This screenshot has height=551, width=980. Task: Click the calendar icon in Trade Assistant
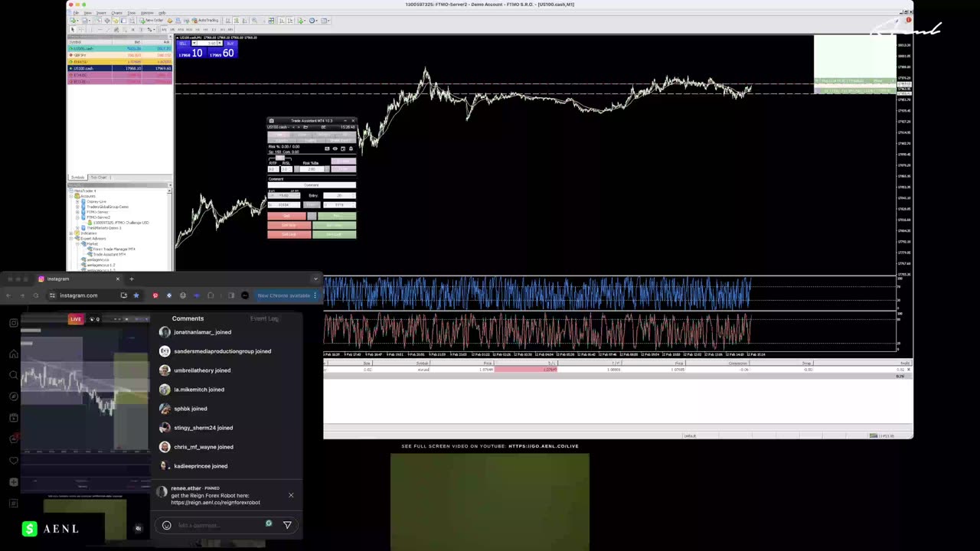[x=343, y=148]
